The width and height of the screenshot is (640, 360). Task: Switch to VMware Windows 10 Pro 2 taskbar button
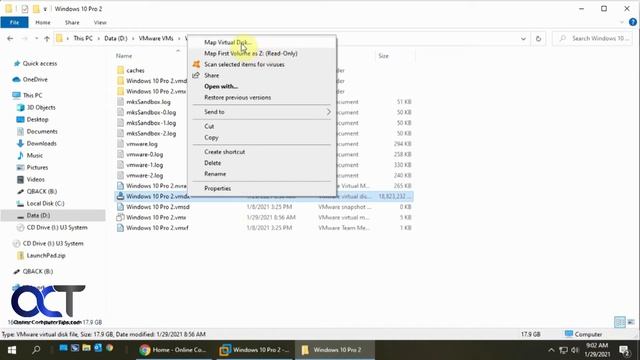255,350
